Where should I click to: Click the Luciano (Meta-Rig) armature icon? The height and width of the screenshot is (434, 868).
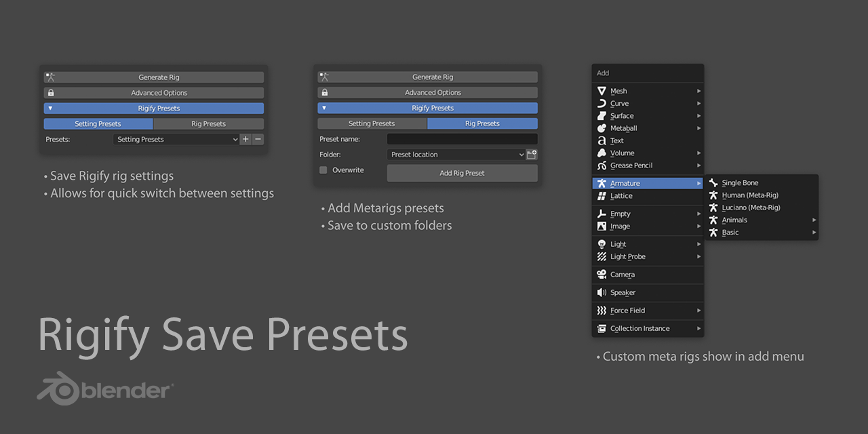[x=713, y=208]
